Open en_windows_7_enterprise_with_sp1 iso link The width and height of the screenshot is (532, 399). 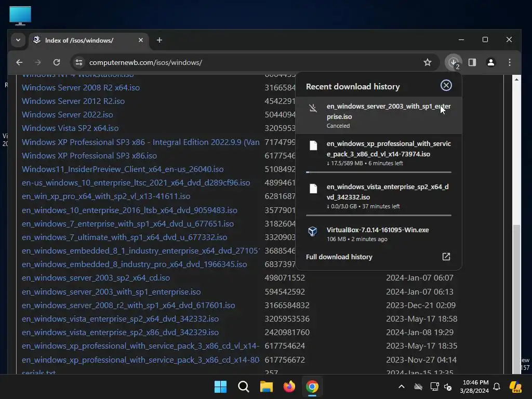[128, 224]
